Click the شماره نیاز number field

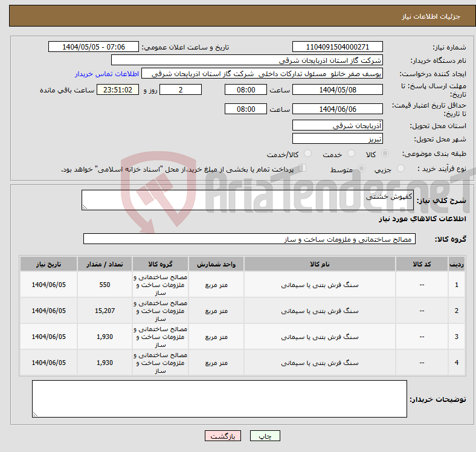pos(337,47)
